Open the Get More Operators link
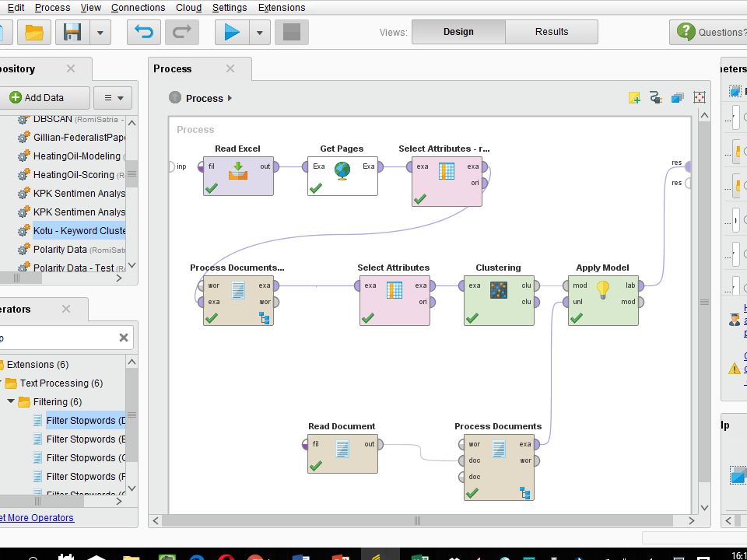The width and height of the screenshot is (747, 560). coord(37,518)
